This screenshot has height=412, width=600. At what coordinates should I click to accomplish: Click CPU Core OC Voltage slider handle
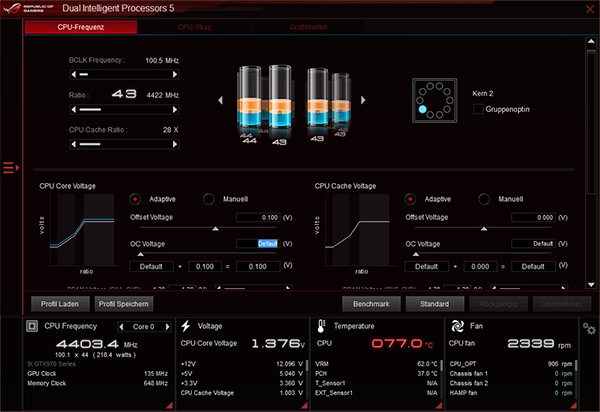pyautogui.click(x=140, y=254)
